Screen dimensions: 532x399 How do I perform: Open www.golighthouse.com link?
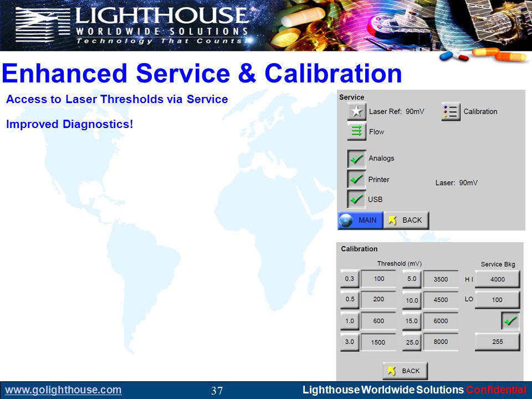[63, 390]
